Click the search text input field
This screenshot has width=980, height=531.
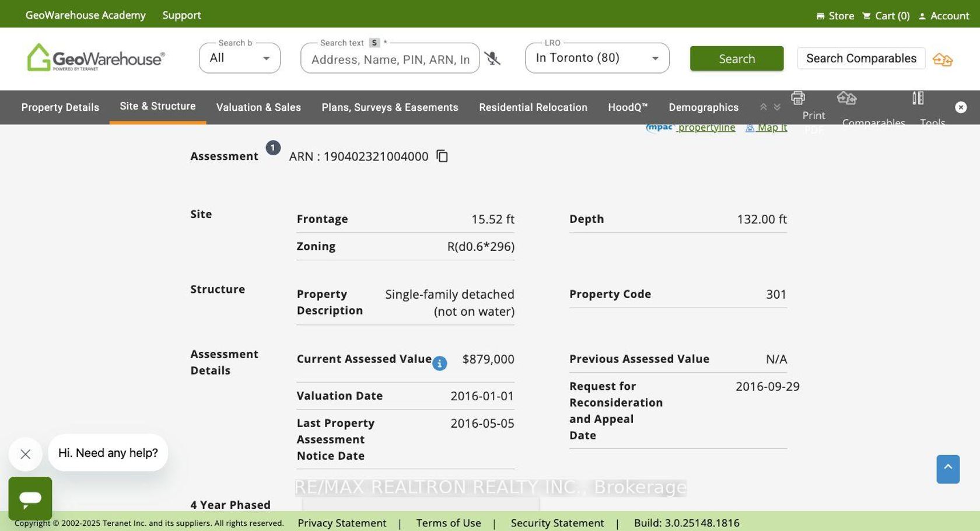point(390,60)
